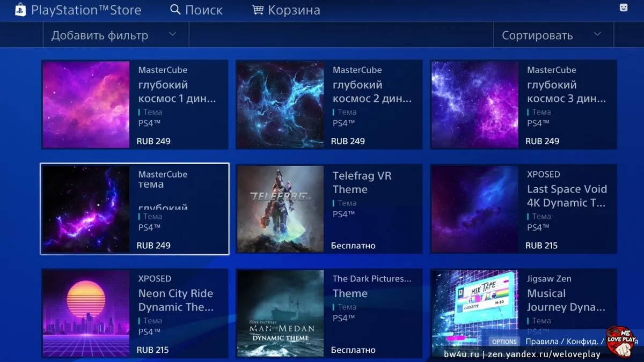The image size is (644, 362).
Task: Click MasterCube label of космос 2
Action: click(x=357, y=70)
